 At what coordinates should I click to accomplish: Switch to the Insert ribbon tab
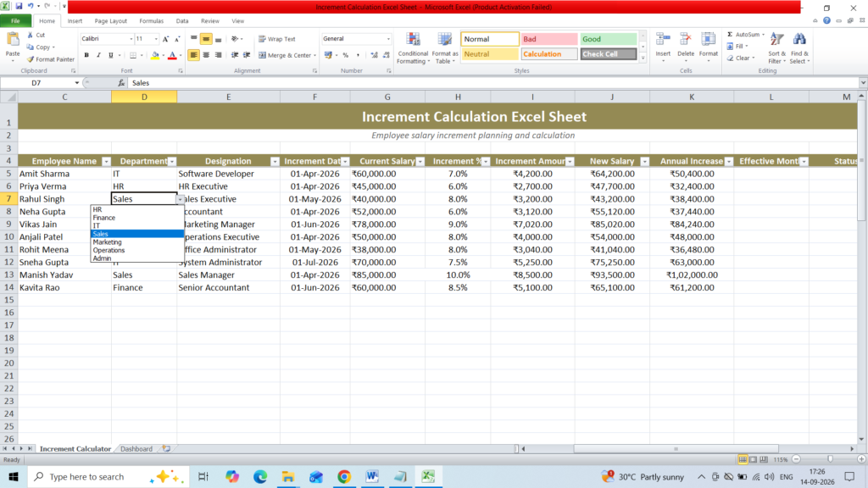75,21
